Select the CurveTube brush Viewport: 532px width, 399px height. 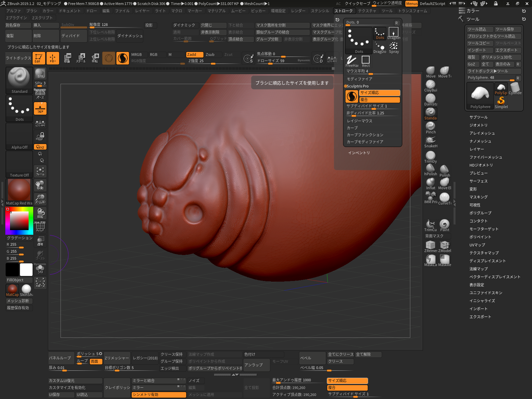coord(445,199)
